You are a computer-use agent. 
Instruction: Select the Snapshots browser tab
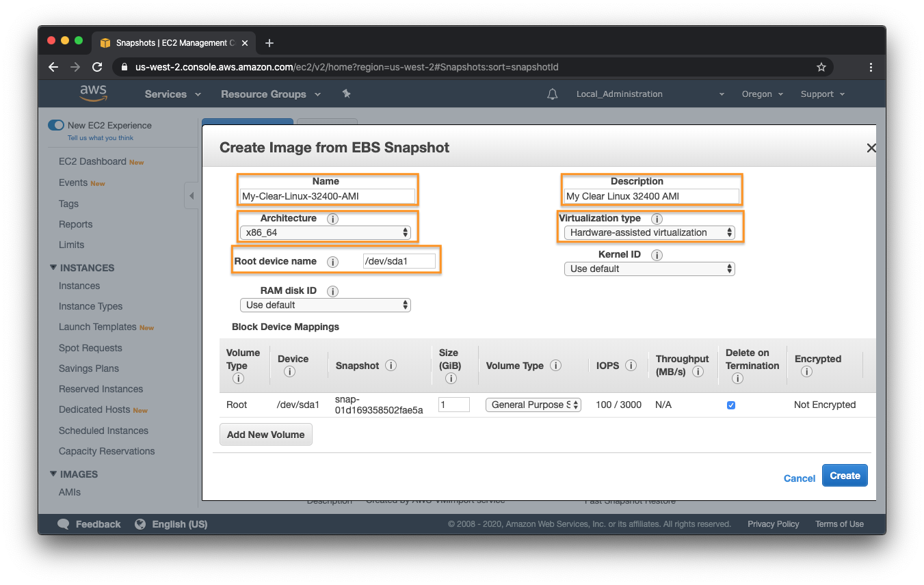coord(175,43)
